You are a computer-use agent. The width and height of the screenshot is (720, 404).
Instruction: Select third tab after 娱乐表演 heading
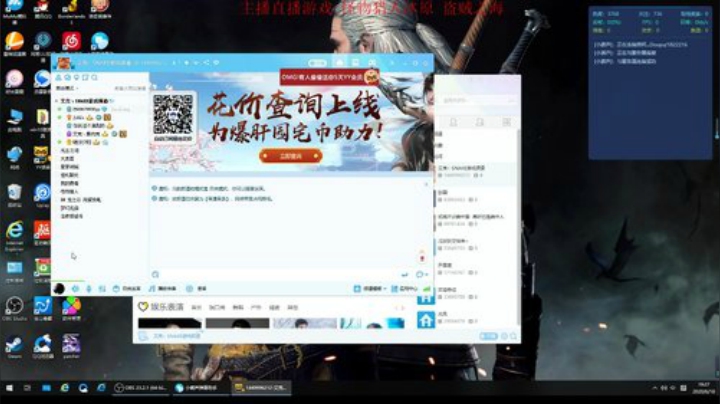coord(238,308)
